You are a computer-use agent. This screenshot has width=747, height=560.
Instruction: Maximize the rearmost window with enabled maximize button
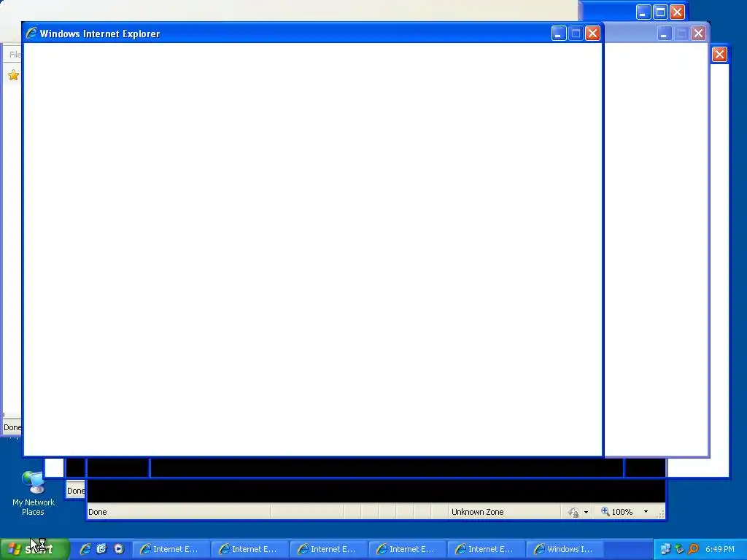(660, 12)
